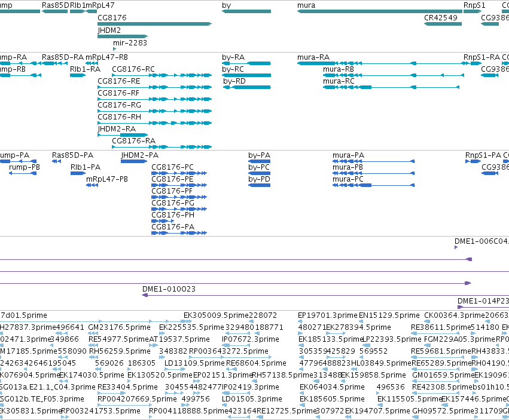This screenshot has height=420, width=509.
Task: Select the 'CG8176-PE' protein label
Action: (172, 179)
